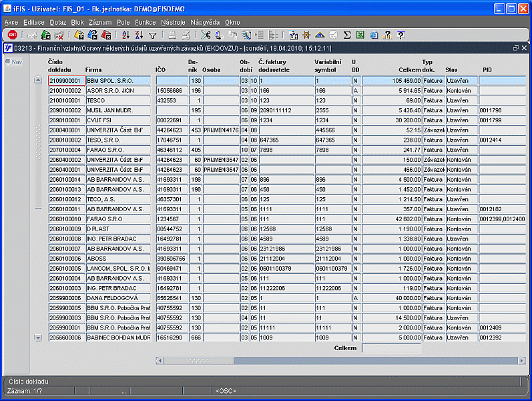Click the filter funnel icon
The height and width of the screenshot is (401, 532).
152,35
